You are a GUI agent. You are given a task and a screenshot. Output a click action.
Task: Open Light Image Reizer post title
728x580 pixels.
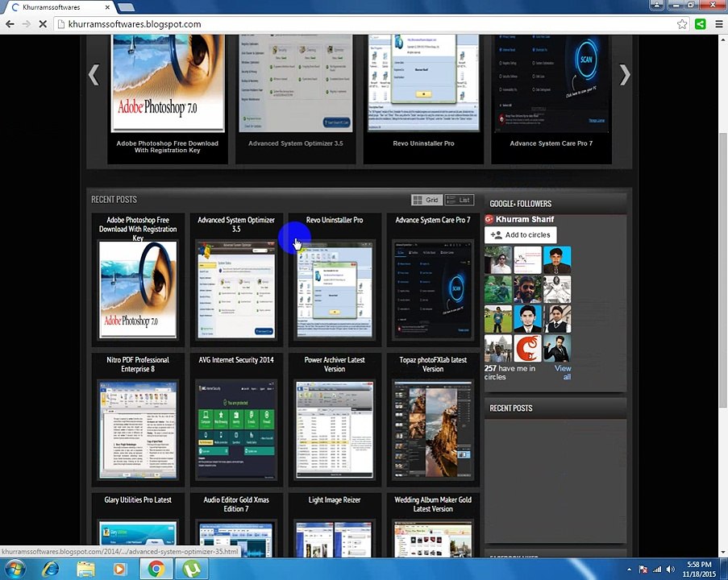click(x=335, y=499)
